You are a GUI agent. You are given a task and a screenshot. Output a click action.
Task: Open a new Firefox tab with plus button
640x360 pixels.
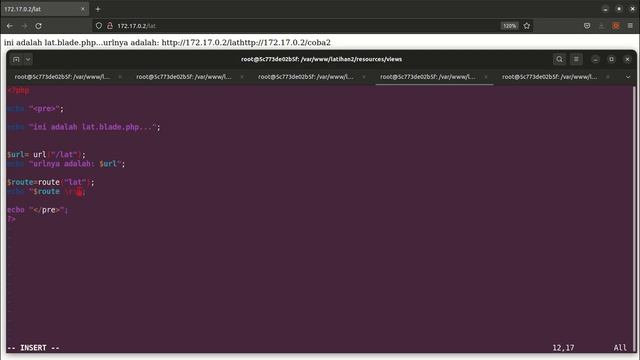(98, 9)
